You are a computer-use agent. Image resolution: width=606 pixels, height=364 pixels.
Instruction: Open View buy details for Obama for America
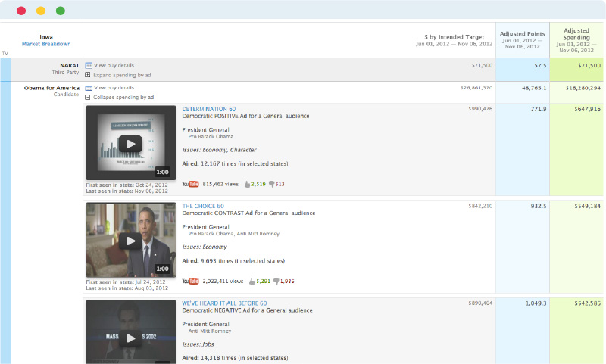pos(114,88)
